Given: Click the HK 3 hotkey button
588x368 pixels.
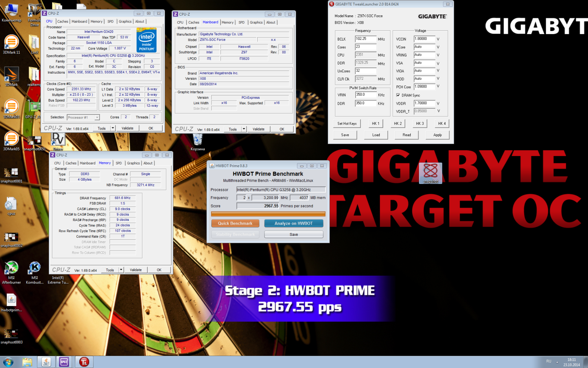Looking at the screenshot, I should coord(420,124).
